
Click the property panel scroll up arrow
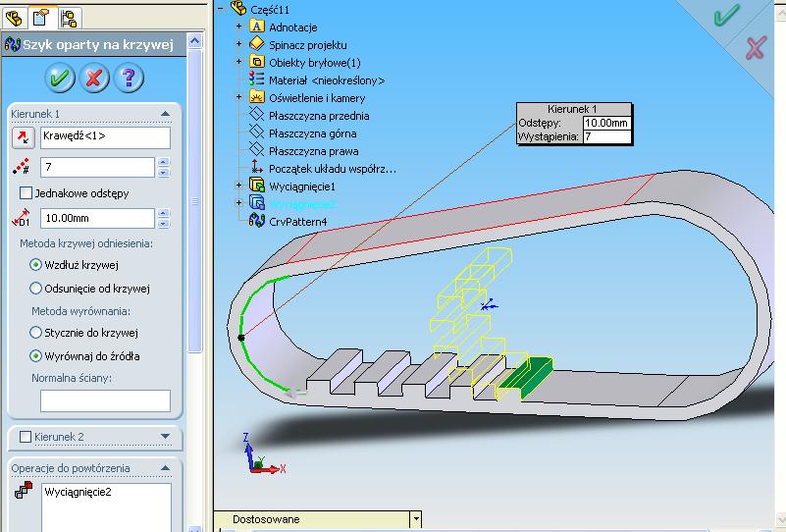point(194,40)
